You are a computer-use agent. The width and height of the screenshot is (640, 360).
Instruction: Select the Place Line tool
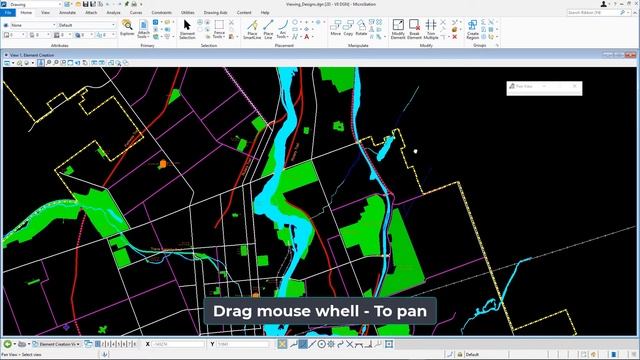268,29
